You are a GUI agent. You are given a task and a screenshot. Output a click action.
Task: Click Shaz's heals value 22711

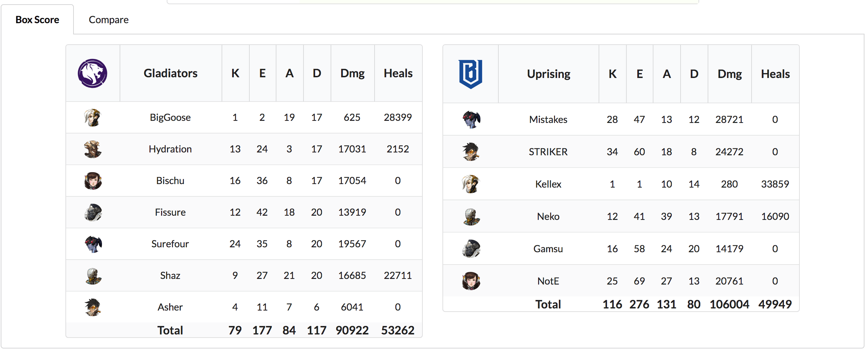(398, 275)
